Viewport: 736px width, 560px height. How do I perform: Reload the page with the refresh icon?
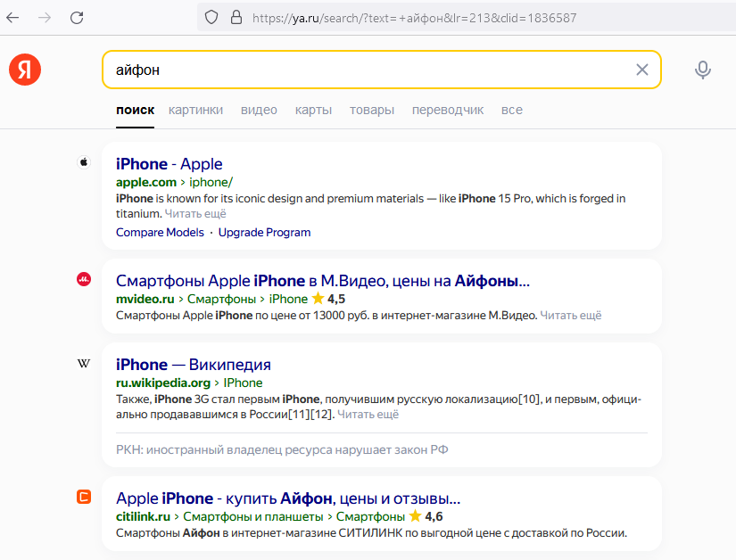(x=77, y=18)
